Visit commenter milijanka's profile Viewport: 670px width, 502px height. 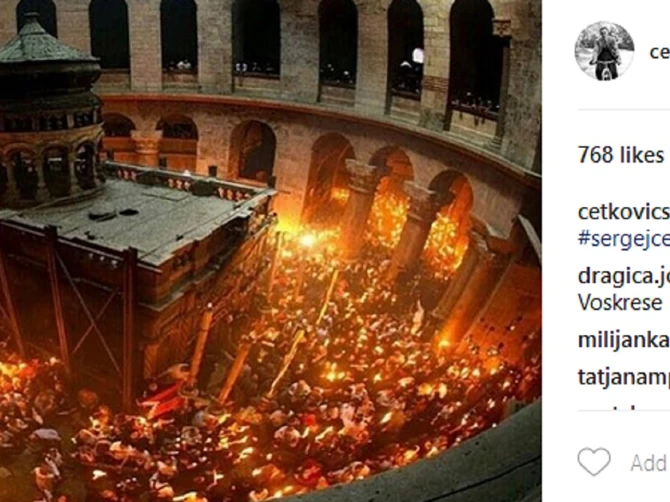tap(623, 340)
